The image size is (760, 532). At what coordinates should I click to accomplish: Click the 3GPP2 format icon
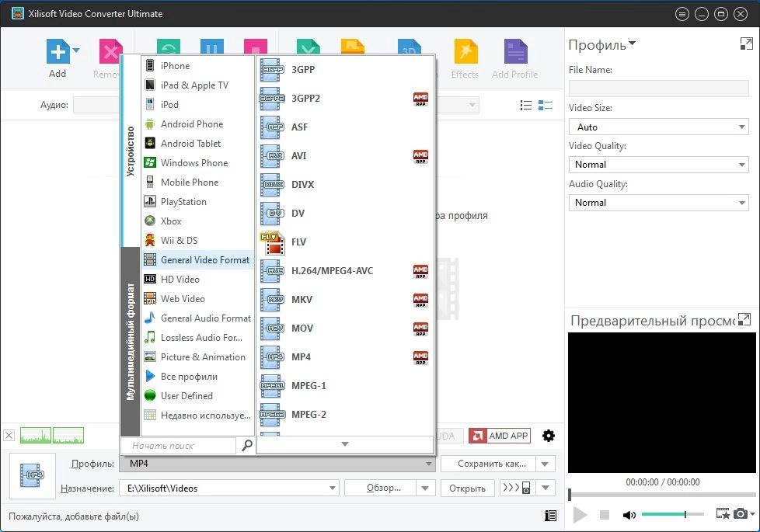pos(272,99)
